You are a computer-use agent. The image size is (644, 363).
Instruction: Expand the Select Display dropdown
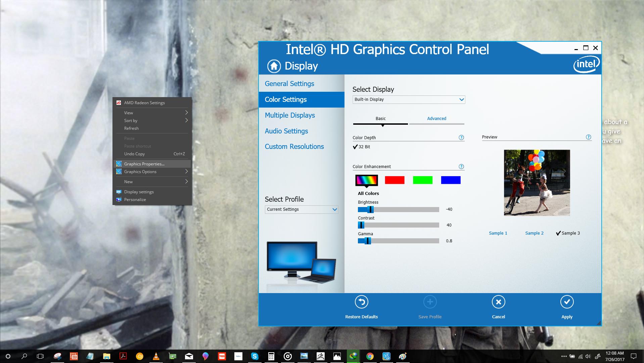(x=409, y=99)
